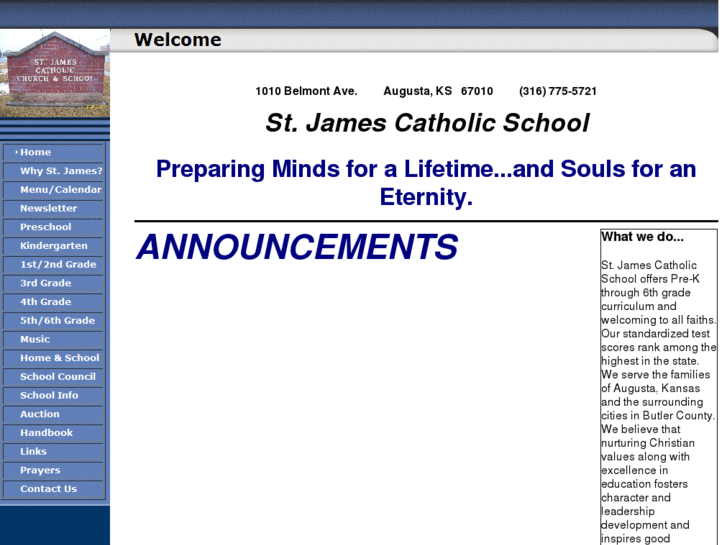Select Links in the navigation menu
The image size is (727, 545).
tap(54, 451)
